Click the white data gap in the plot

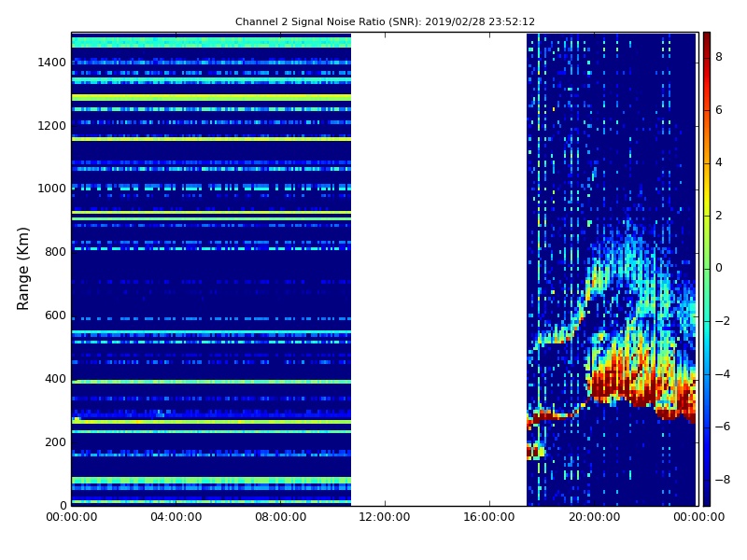pos(439,269)
